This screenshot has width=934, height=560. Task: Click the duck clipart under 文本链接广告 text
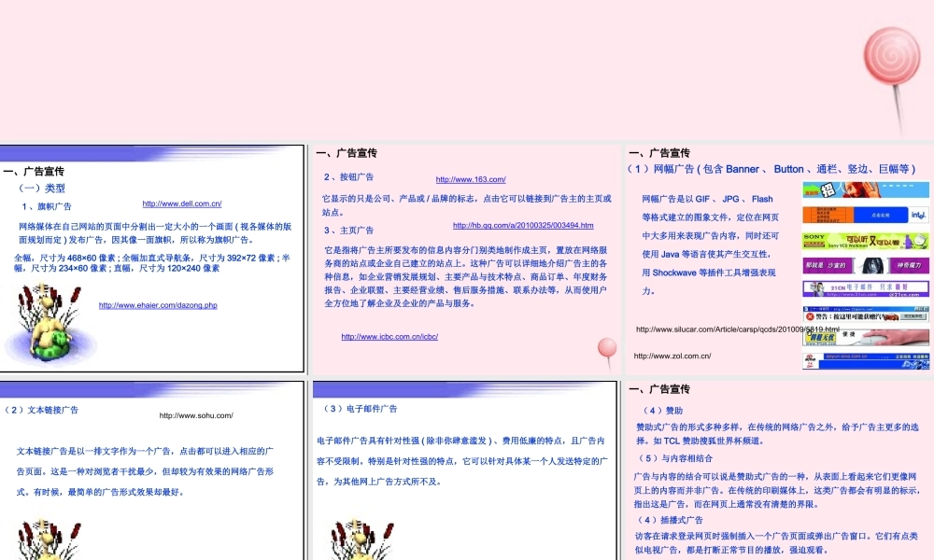coord(49,539)
